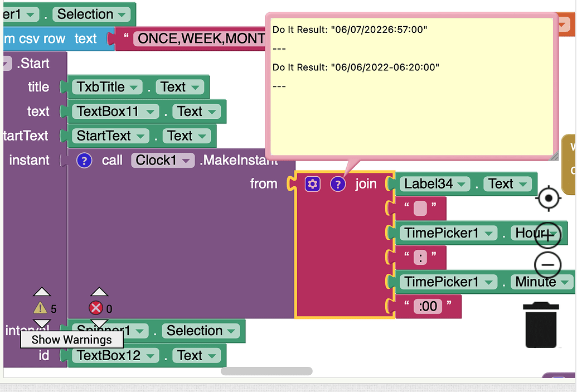
Task: Click the trash can to delete blocks
Action: pos(540,325)
